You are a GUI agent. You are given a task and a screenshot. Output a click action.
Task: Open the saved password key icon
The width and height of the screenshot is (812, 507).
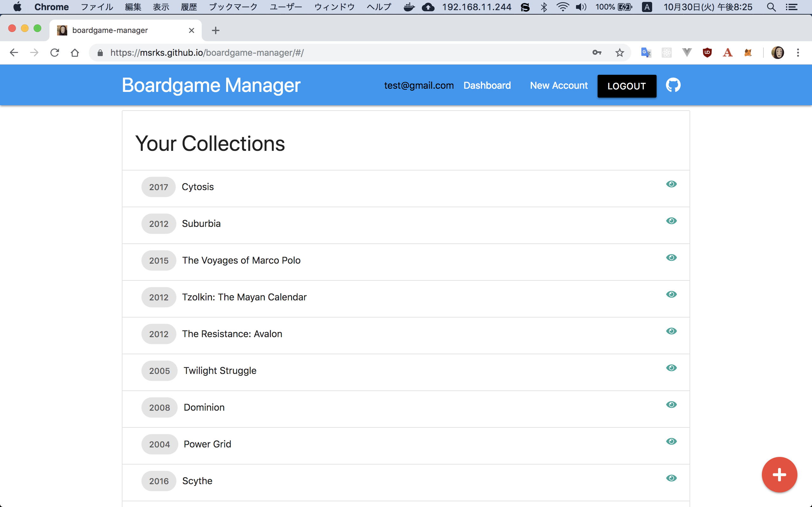point(597,53)
